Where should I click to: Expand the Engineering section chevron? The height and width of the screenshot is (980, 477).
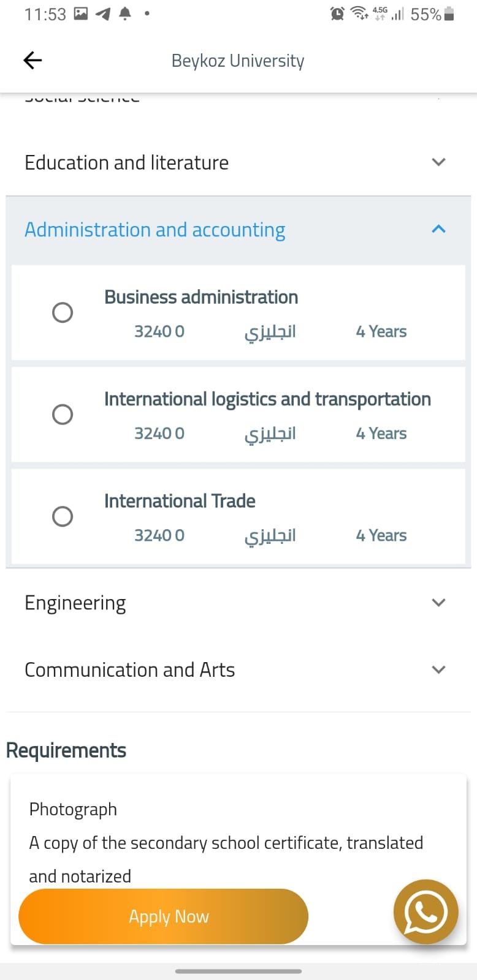point(438,603)
